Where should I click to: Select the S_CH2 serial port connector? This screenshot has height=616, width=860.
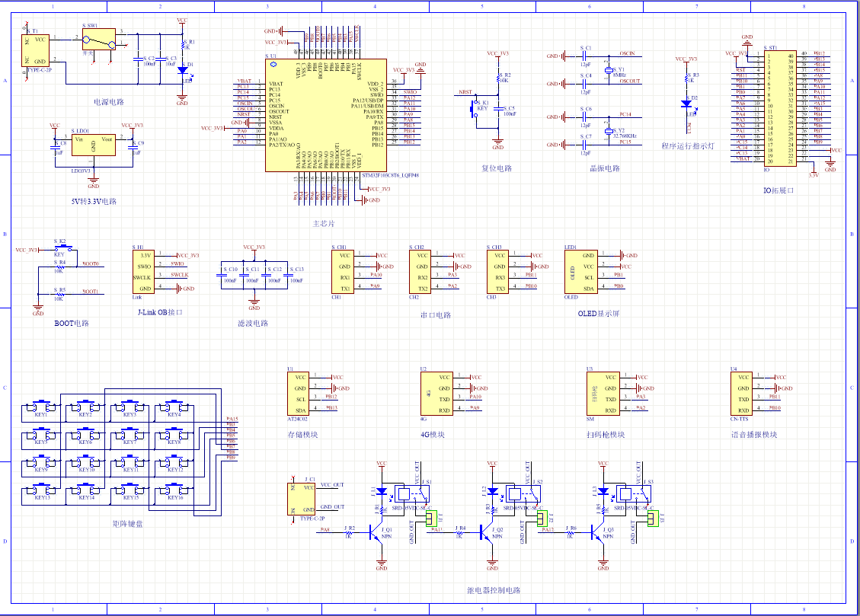pyautogui.click(x=420, y=272)
